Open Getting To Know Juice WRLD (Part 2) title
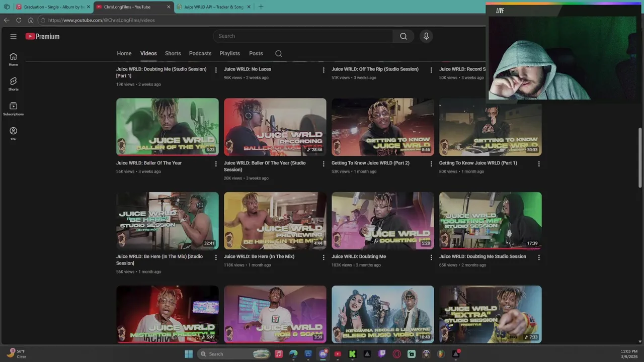644x362 pixels. (370, 163)
